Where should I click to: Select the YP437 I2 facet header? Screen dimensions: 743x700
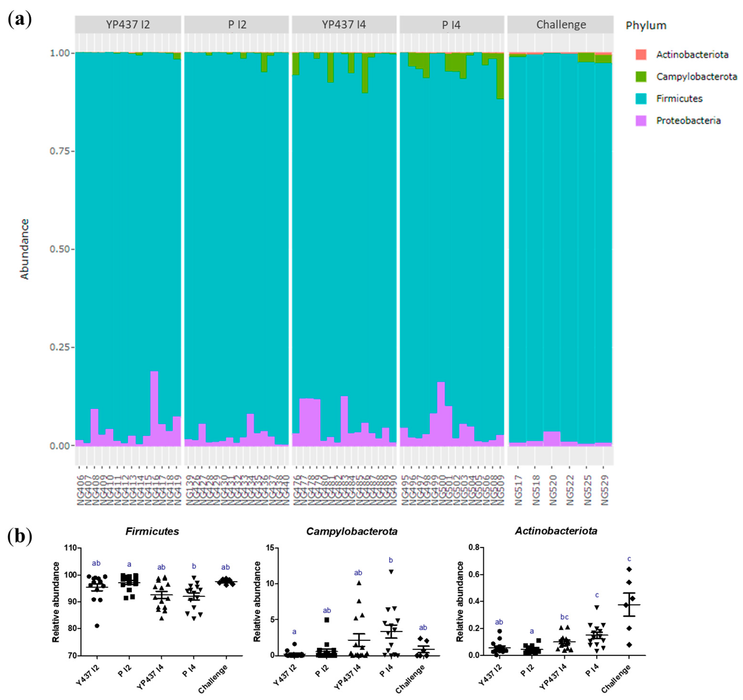click(x=128, y=25)
